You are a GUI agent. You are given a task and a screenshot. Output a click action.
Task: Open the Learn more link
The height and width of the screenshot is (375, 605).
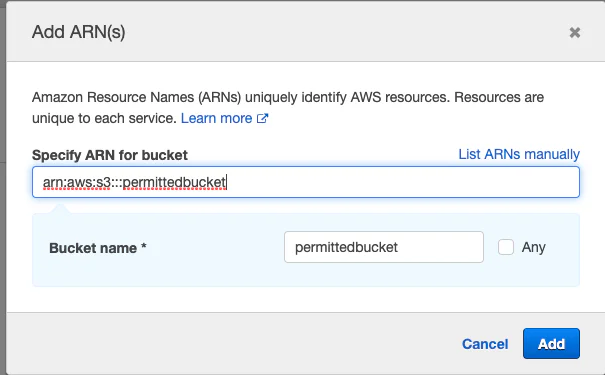(x=216, y=118)
